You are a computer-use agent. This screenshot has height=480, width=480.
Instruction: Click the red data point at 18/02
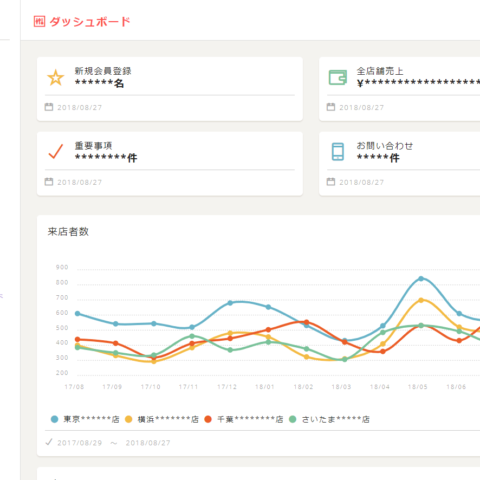pyautogui.click(x=306, y=322)
